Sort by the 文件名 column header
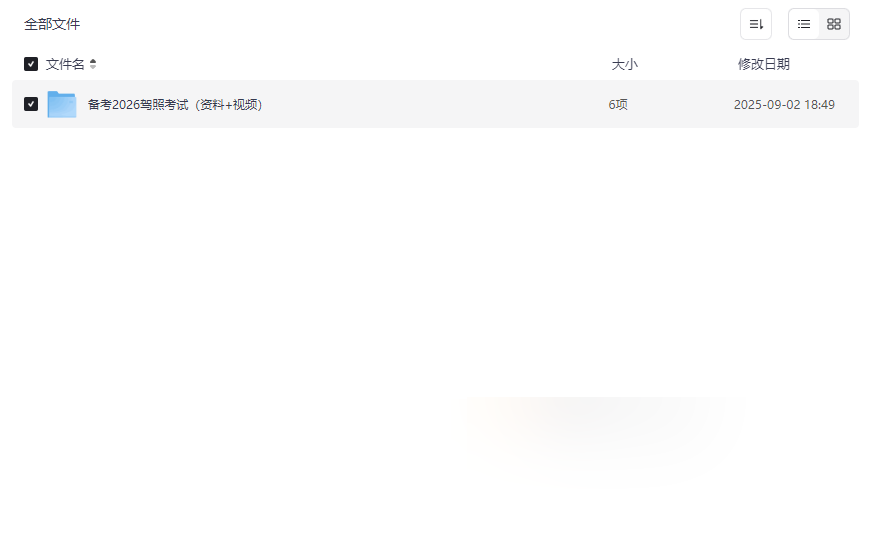Screen dimensions: 874x538 [x=65, y=64]
